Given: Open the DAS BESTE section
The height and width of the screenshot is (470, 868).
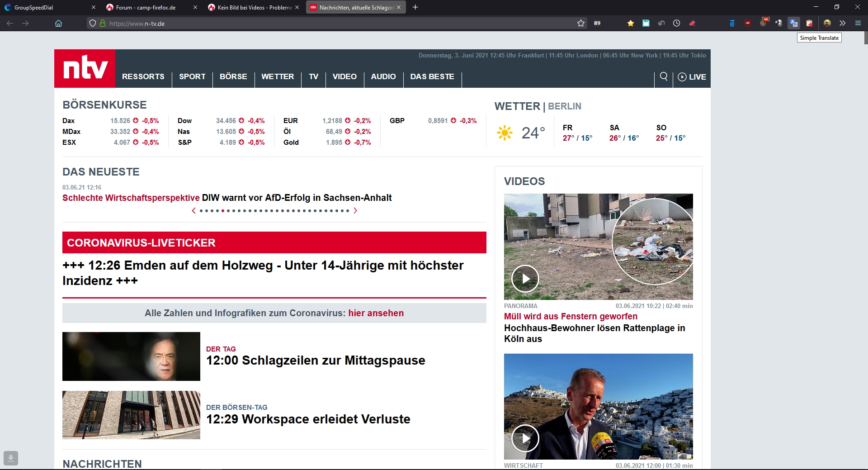Looking at the screenshot, I should click(432, 77).
